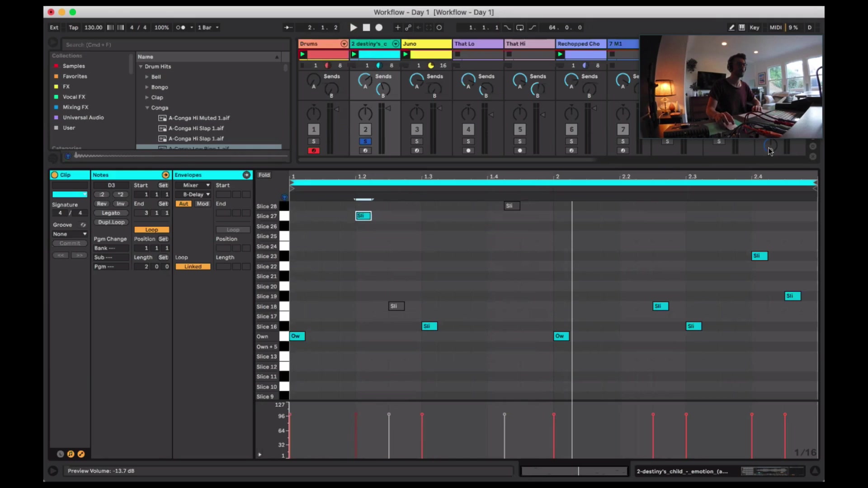
Task: Collapse the Conga folder in the browser
Action: (x=146, y=108)
